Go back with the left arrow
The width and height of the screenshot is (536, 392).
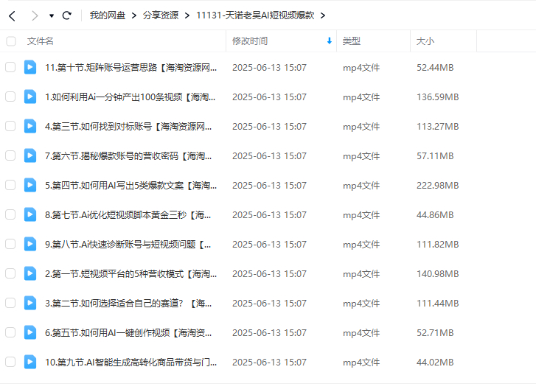(x=13, y=15)
